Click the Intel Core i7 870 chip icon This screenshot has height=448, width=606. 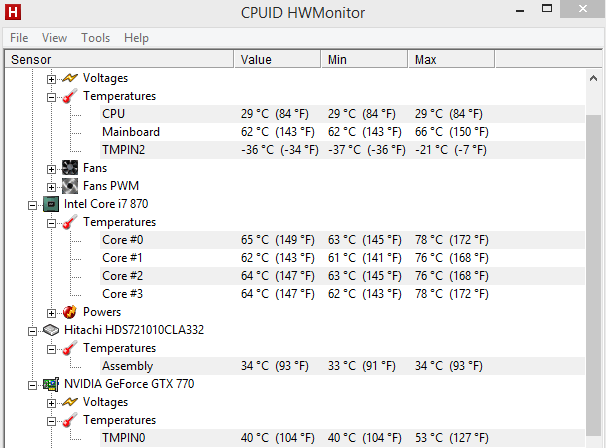click(x=51, y=204)
